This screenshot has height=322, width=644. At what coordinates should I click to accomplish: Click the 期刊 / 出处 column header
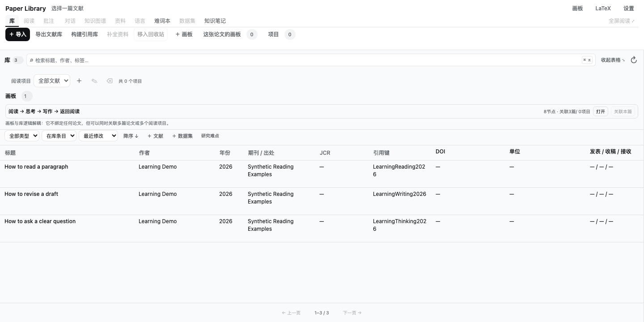click(261, 153)
